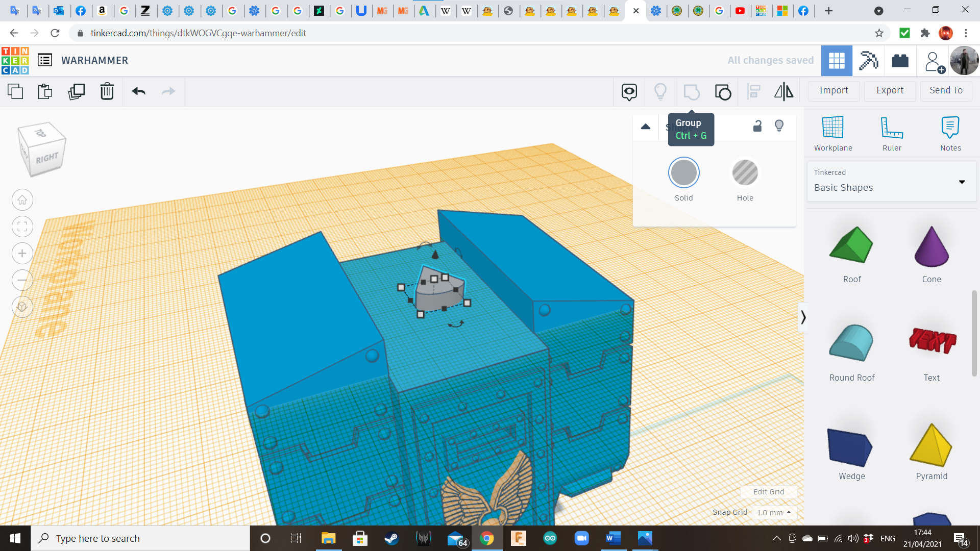Click the Undo arrow

click(x=139, y=91)
